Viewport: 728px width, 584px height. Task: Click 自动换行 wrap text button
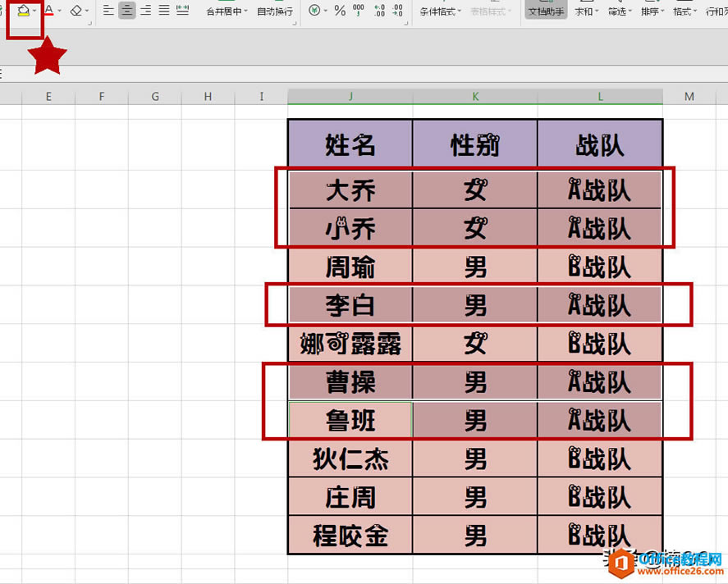pyautogui.click(x=275, y=11)
